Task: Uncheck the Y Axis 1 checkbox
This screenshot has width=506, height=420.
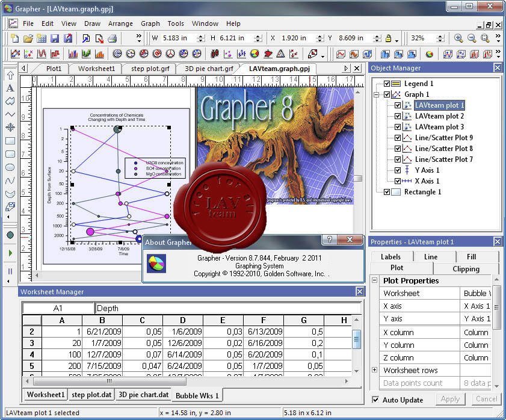Action: [x=398, y=170]
